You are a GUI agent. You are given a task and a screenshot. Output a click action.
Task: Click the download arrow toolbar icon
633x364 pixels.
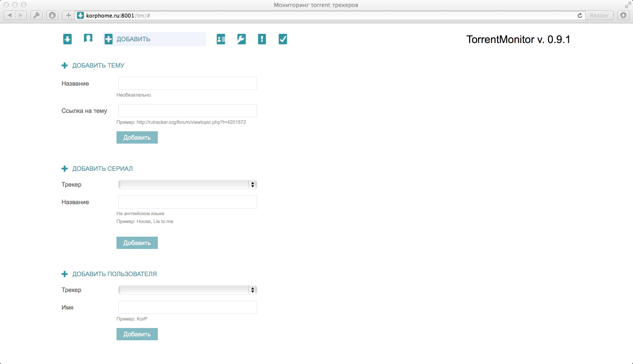point(67,39)
